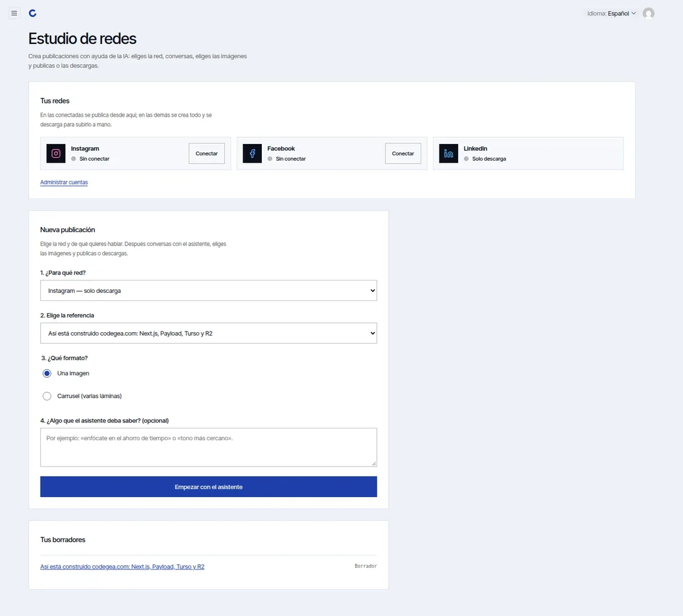Screen dimensions: 683x616
Task: Click Facebook 'Sin conectar' status text
Action: (291, 159)
